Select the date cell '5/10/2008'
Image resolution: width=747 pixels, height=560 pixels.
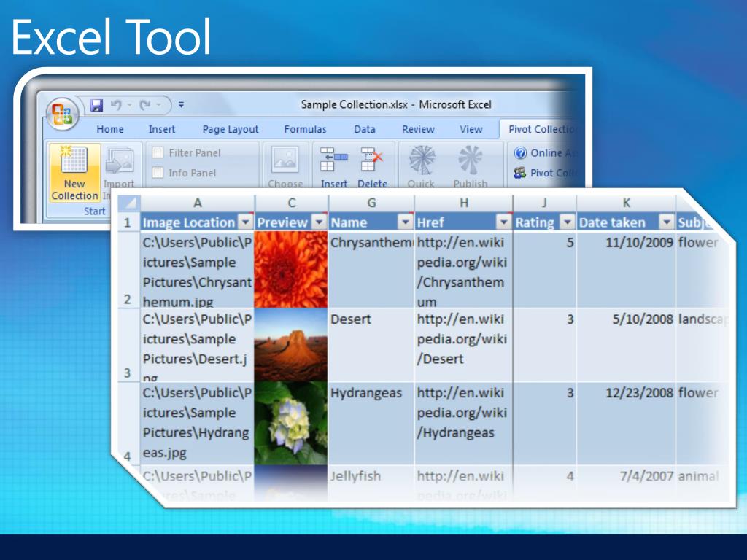tap(626, 345)
